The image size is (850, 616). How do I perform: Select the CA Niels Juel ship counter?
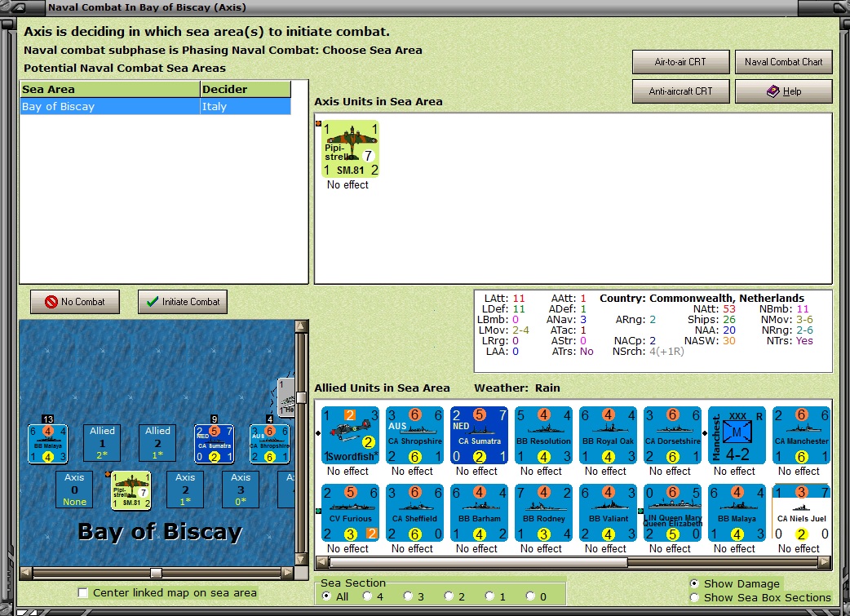point(801,513)
